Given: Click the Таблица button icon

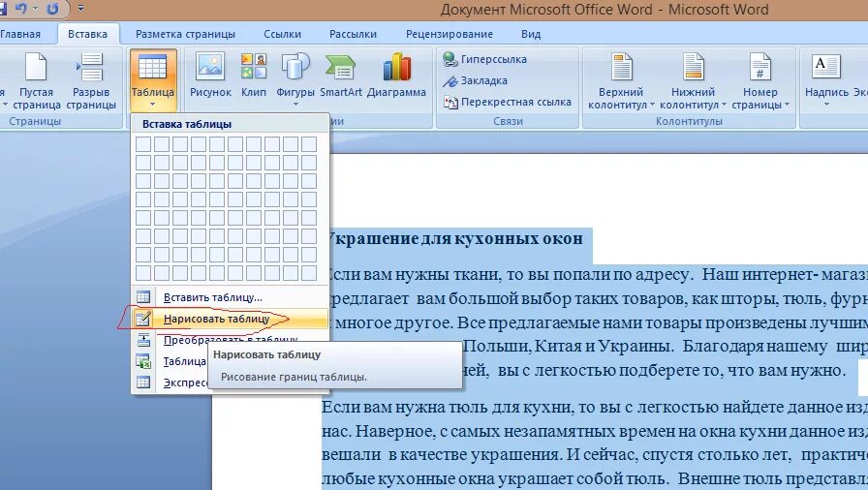Looking at the screenshot, I should point(153,68).
